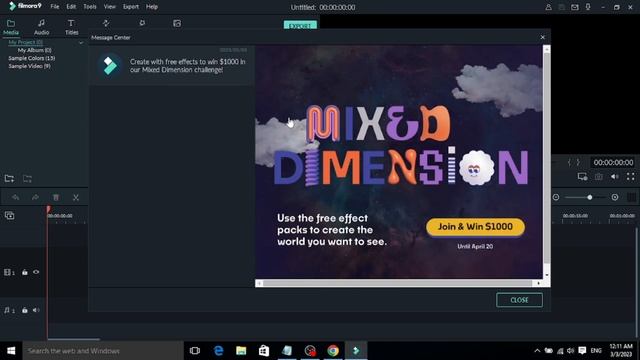640x360 pixels.
Task: Click the Join & Win $1000 button
Action: pos(475,227)
